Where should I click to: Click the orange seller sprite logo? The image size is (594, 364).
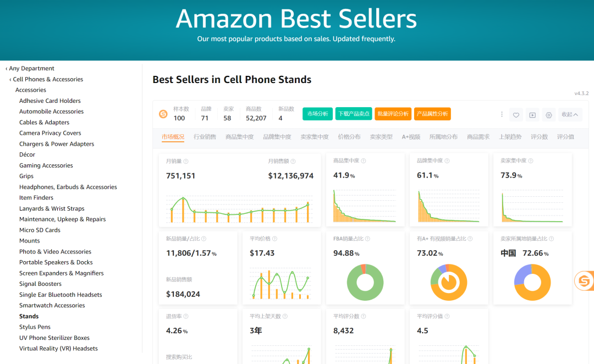163,114
